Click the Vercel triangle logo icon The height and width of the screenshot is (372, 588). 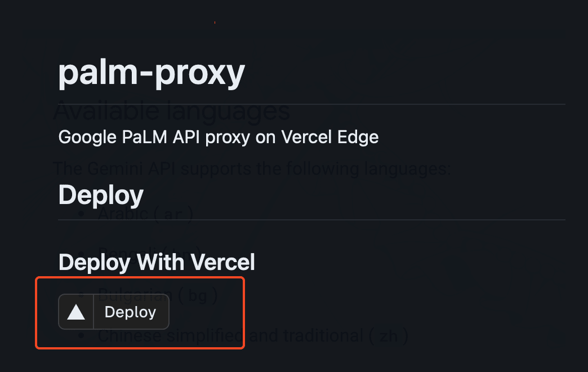(76, 312)
